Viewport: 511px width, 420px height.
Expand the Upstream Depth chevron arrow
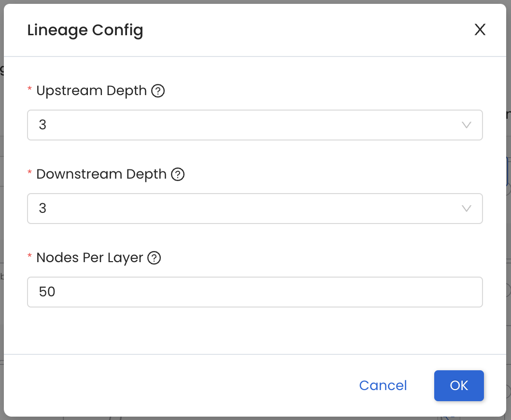click(x=466, y=125)
